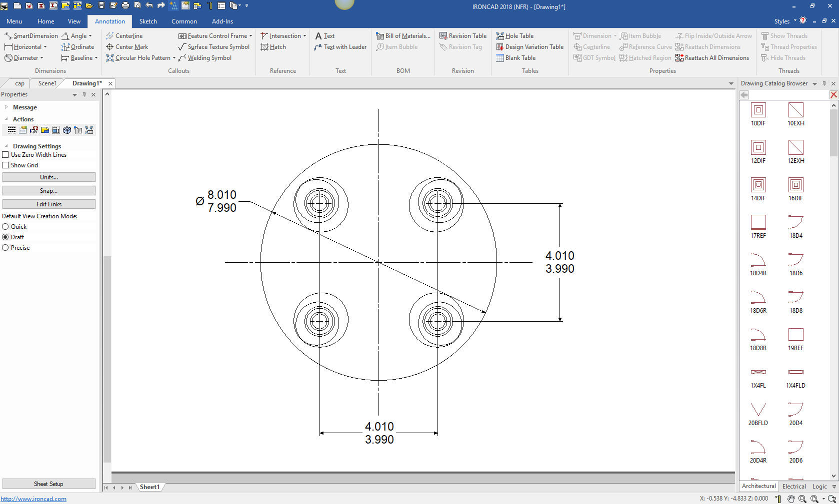This screenshot has width=839, height=504.
Task: Open the Menu tab
Action: point(14,21)
